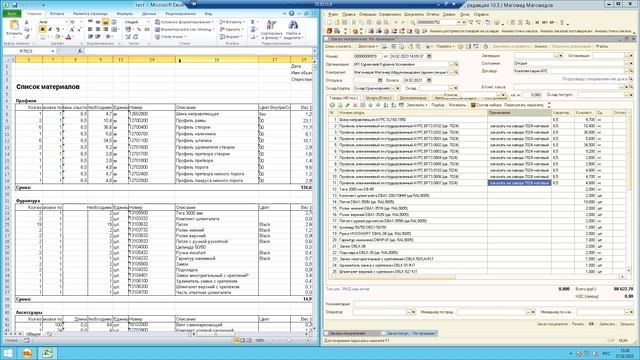Switch to the Data tab in Excel
This screenshot has height=360, width=640.
point(149,13)
